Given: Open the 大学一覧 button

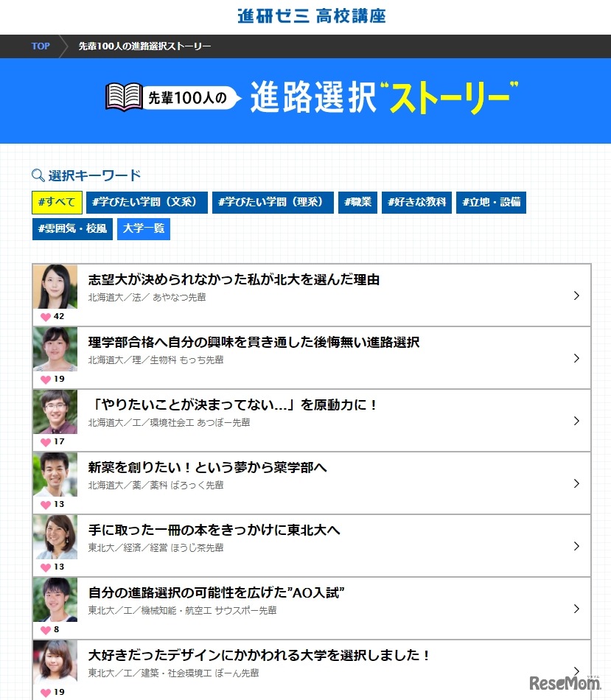Looking at the screenshot, I should (144, 229).
